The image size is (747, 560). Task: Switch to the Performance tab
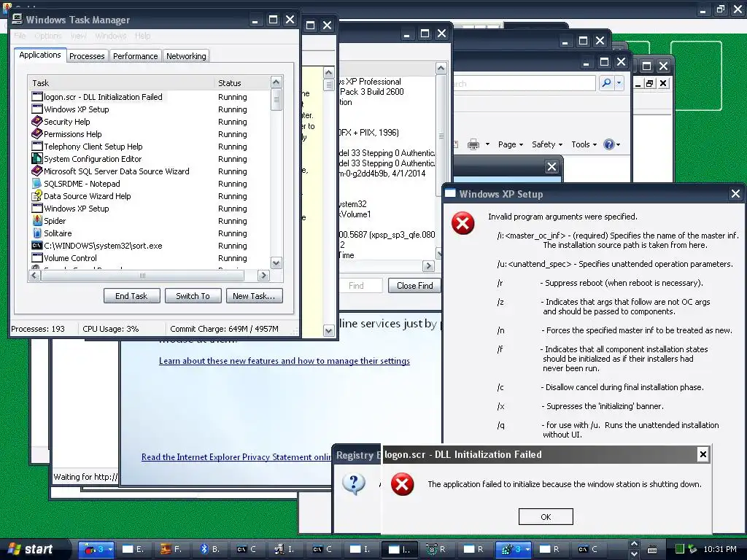tap(135, 56)
